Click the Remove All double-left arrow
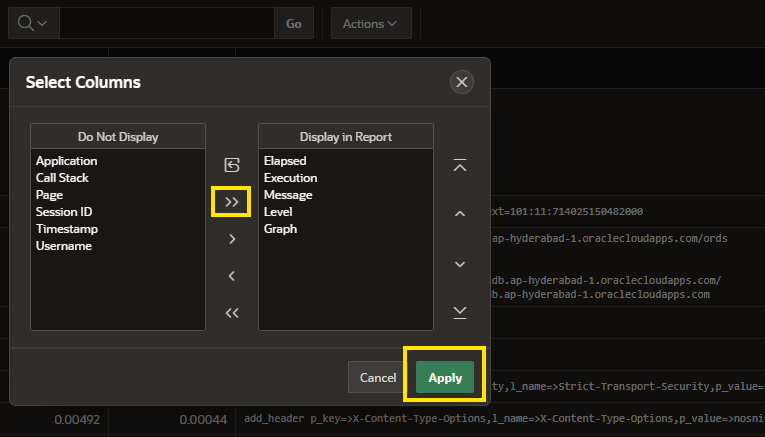This screenshot has width=765, height=437. tap(232, 313)
